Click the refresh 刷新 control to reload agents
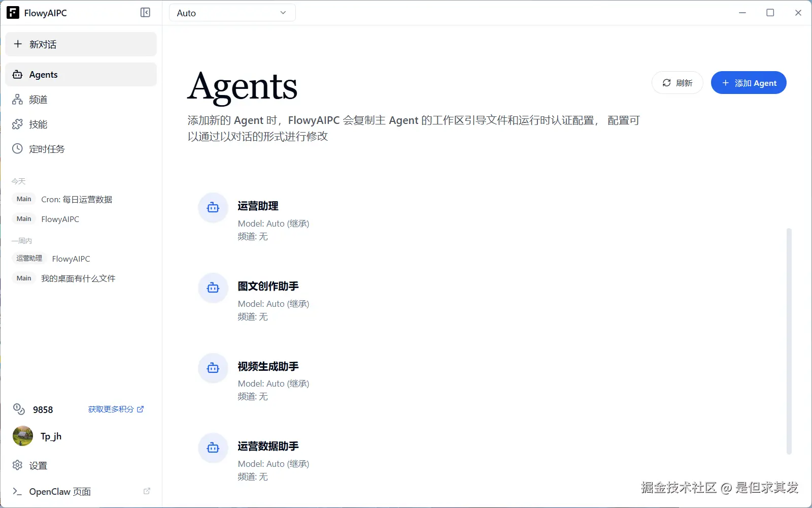This screenshot has height=508, width=812. (x=678, y=82)
